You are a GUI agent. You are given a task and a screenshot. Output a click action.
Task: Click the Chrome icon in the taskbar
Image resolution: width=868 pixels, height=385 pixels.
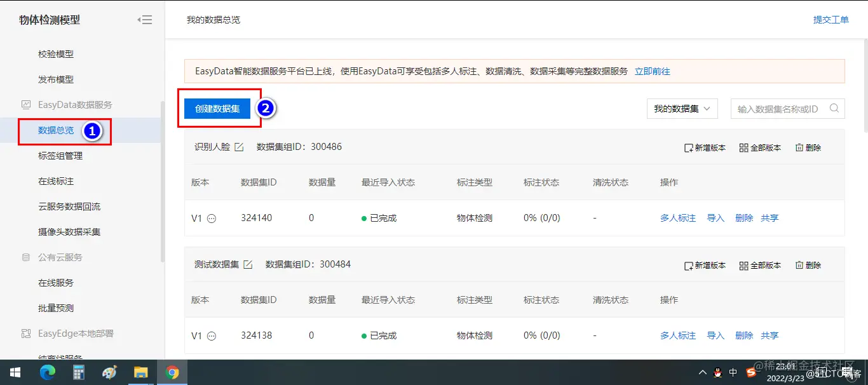[x=172, y=372]
